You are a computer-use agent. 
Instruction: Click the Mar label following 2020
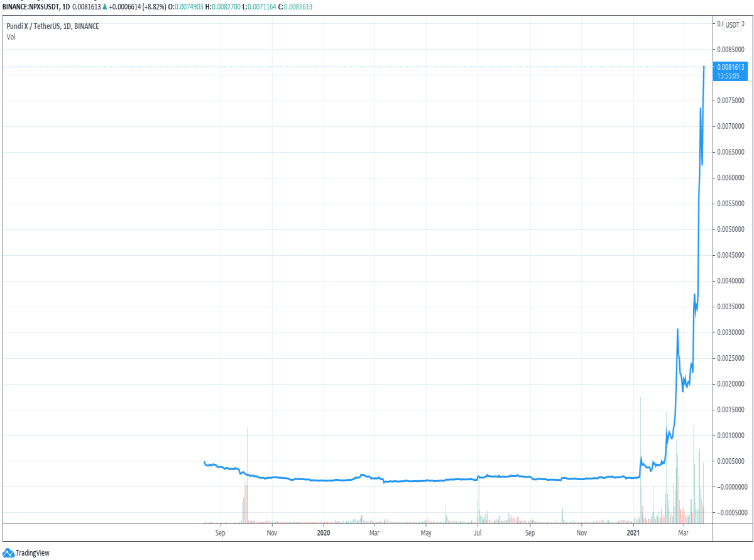[x=374, y=534]
